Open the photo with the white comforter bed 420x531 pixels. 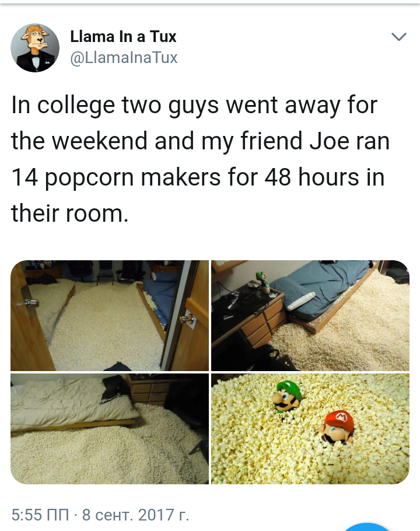pyautogui.click(x=110, y=429)
